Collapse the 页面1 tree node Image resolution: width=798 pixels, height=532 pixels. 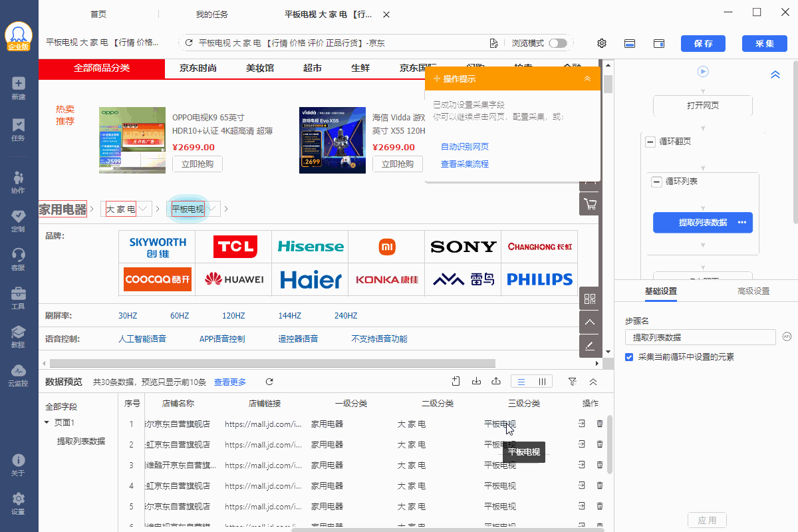click(x=47, y=423)
